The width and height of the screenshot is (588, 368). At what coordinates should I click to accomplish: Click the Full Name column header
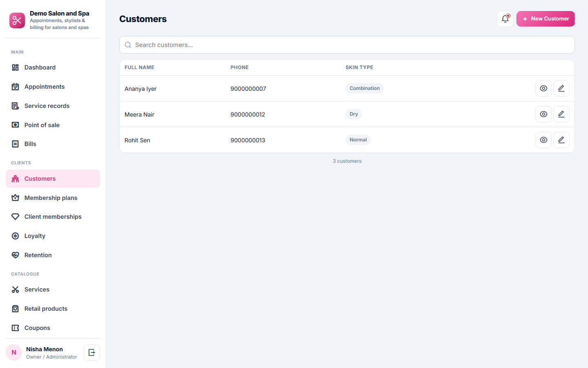click(x=139, y=67)
